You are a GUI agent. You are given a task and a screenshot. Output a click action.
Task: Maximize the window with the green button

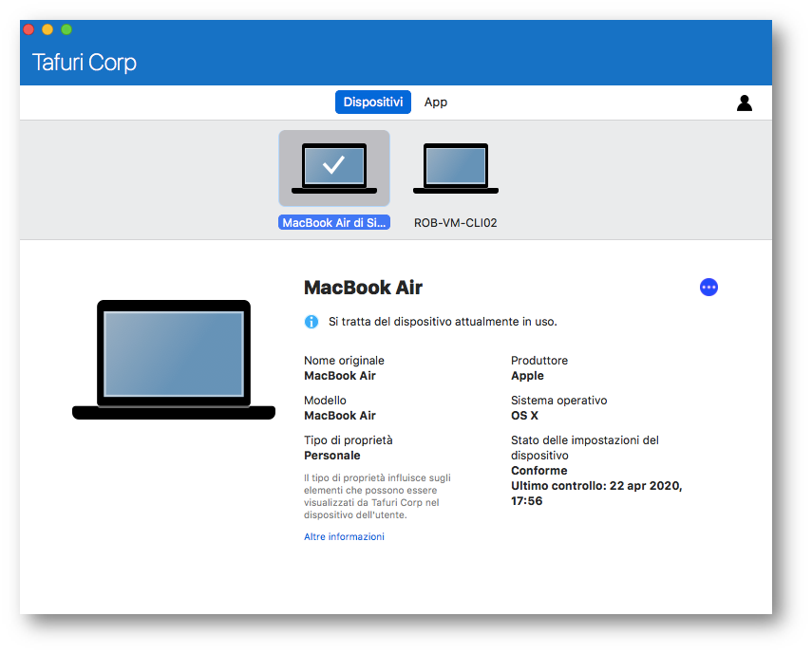pyautogui.click(x=66, y=29)
